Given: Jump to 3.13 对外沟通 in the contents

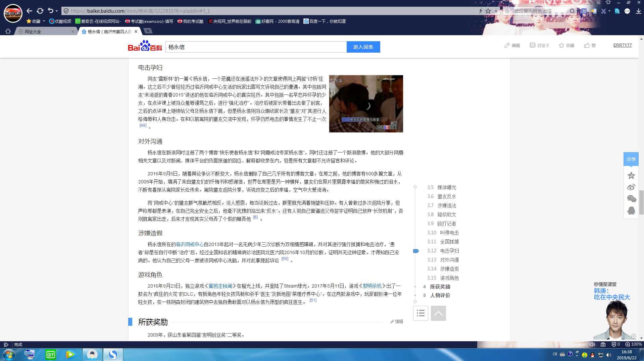Looking at the screenshot, I should coord(443,260).
